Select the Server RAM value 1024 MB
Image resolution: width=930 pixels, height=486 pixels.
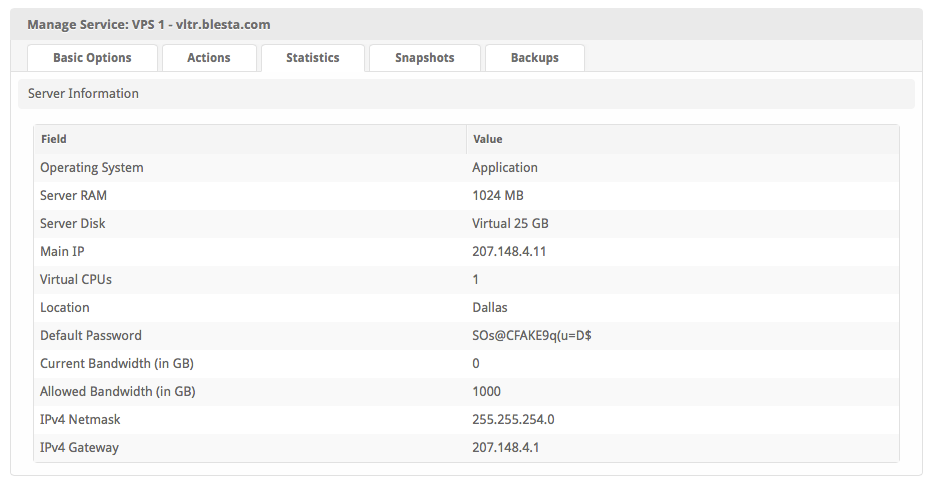coord(498,196)
